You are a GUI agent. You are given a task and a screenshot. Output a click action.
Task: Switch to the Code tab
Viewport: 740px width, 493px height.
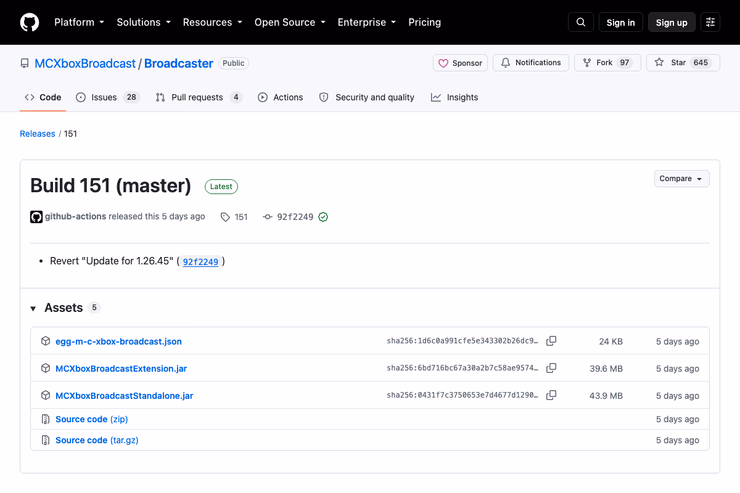coord(43,97)
